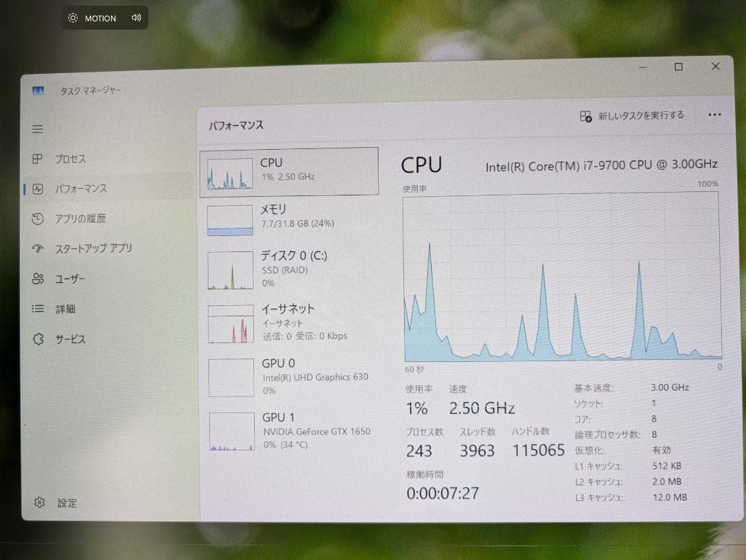Image resolution: width=746 pixels, height=560 pixels.
Task: Click the MOTION camera icon
Action: coord(73,17)
